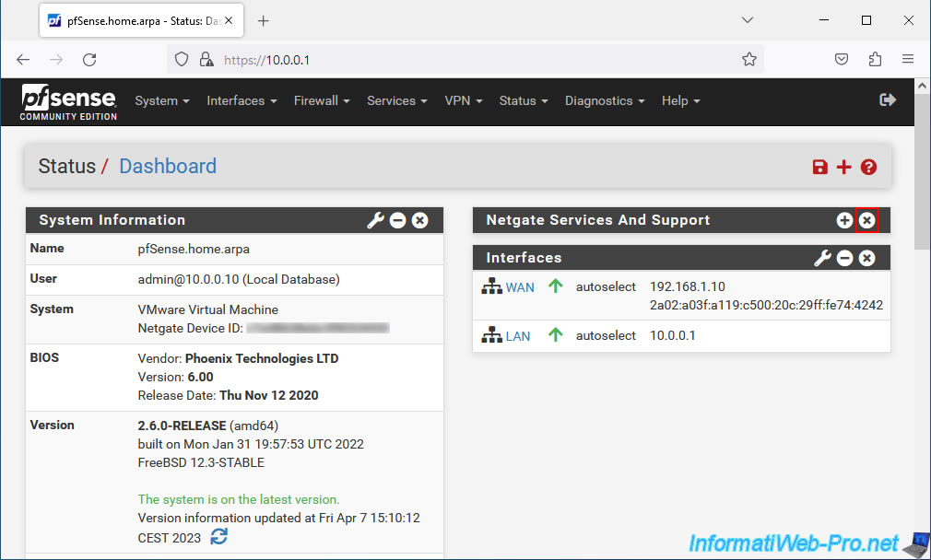Close the System Information widget
The image size is (931, 560).
tap(419, 221)
